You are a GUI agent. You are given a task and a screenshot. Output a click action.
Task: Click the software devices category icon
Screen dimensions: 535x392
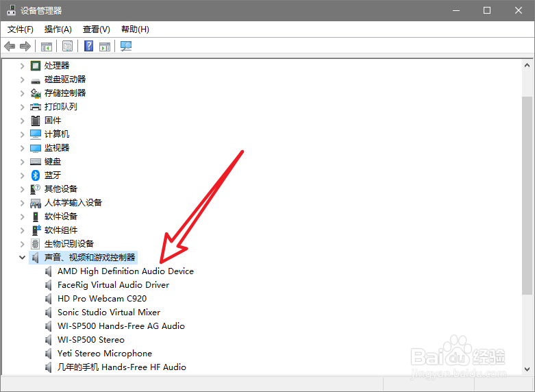(36, 217)
